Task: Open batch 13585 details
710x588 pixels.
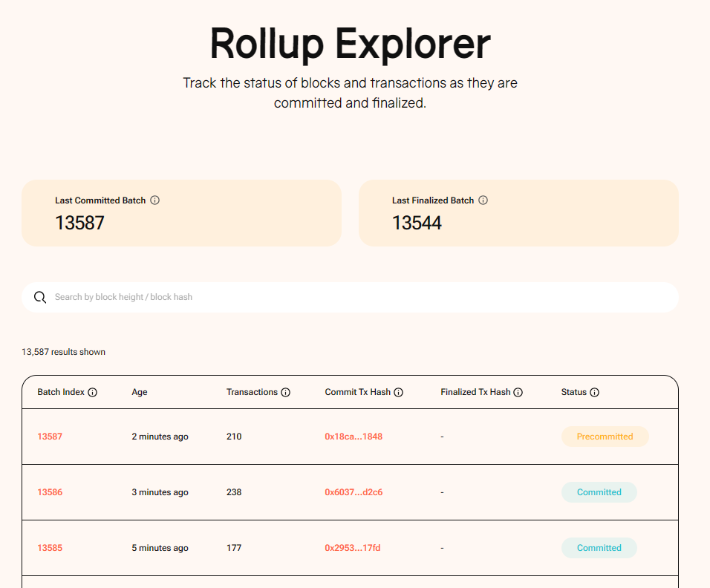Action: coord(50,548)
